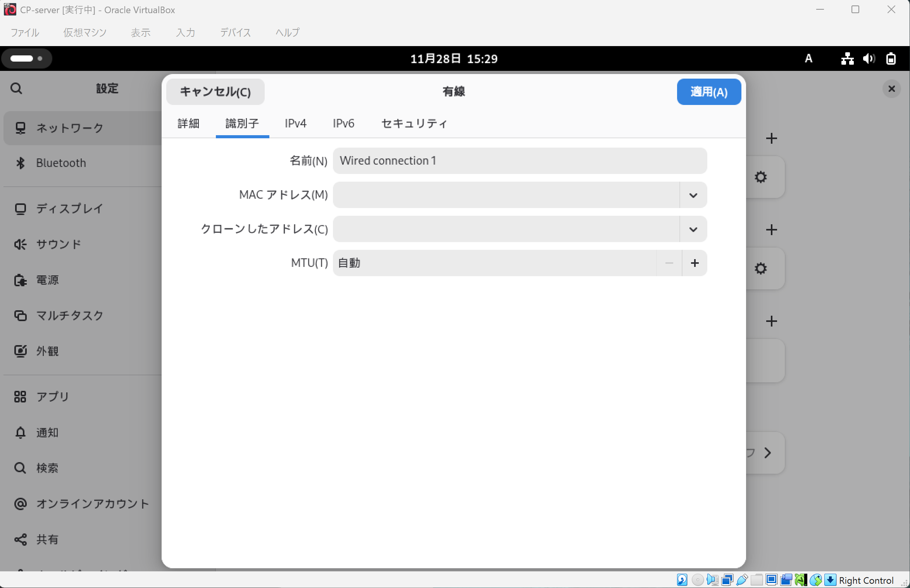The image size is (910, 588).
Task: Open the 通知 notifications settings
Action: coord(47,432)
